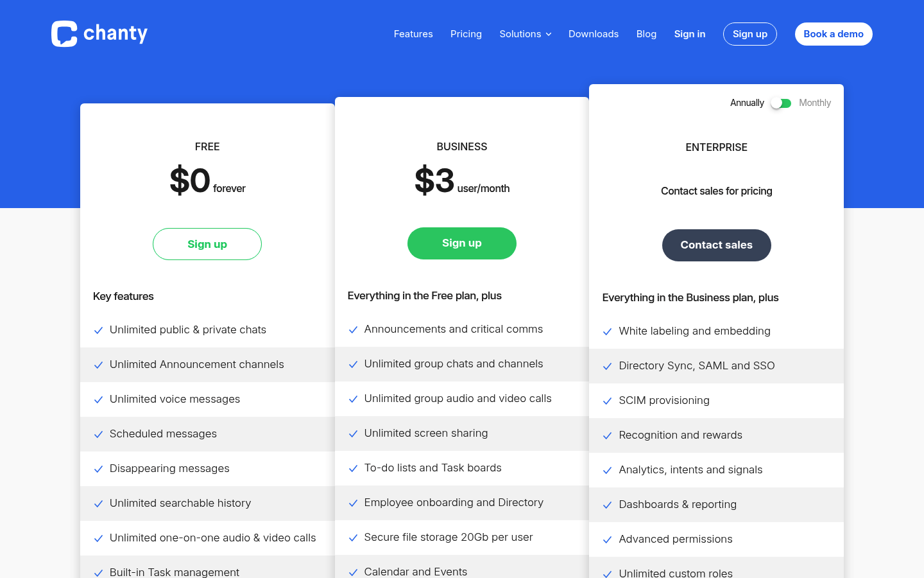The height and width of the screenshot is (578, 924).
Task: Click the Book a demo button
Action: click(834, 34)
